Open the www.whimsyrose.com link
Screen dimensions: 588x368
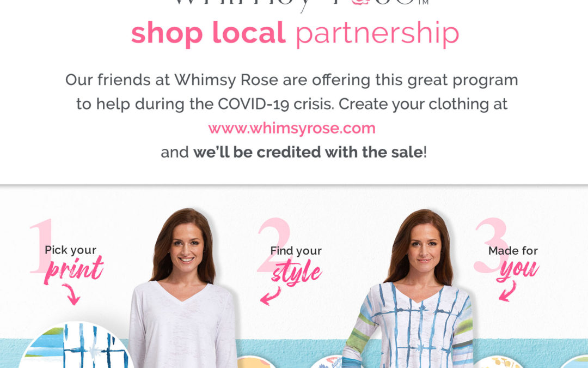pos(292,129)
